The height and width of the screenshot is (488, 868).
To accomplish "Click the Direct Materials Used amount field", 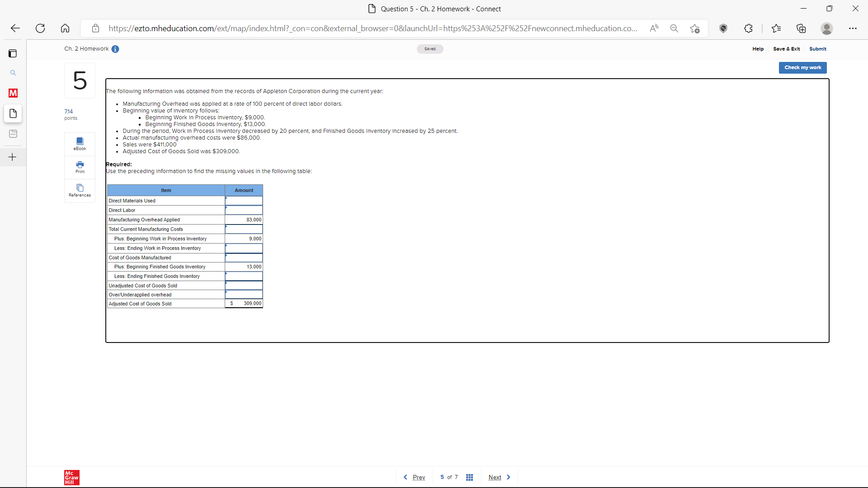I will tap(244, 201).
